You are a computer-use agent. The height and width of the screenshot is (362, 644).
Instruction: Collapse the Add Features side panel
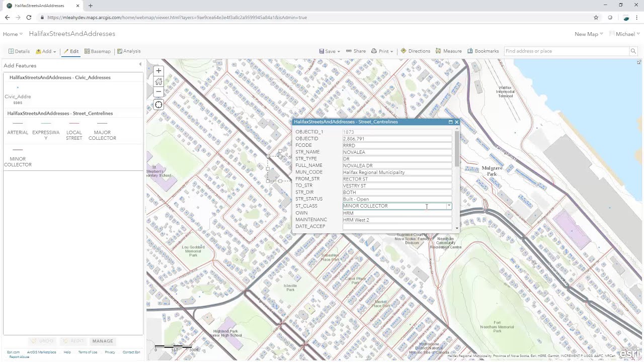click(140, 64)
